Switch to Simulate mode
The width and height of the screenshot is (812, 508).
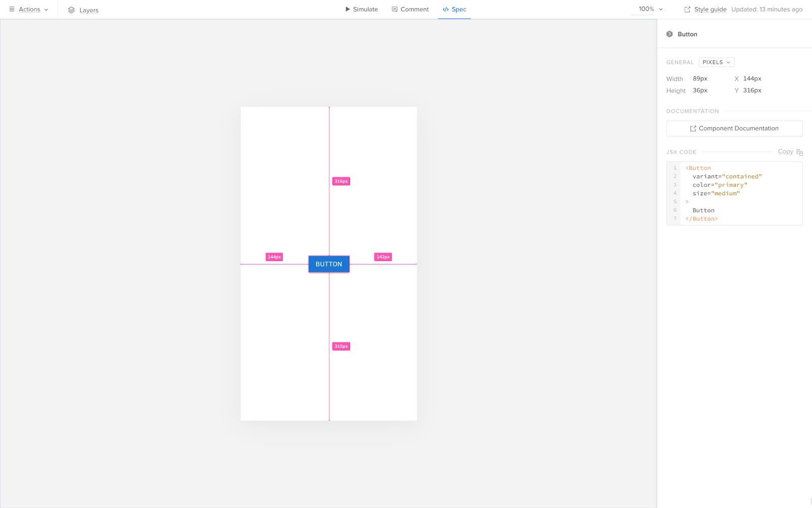point(361,9)
